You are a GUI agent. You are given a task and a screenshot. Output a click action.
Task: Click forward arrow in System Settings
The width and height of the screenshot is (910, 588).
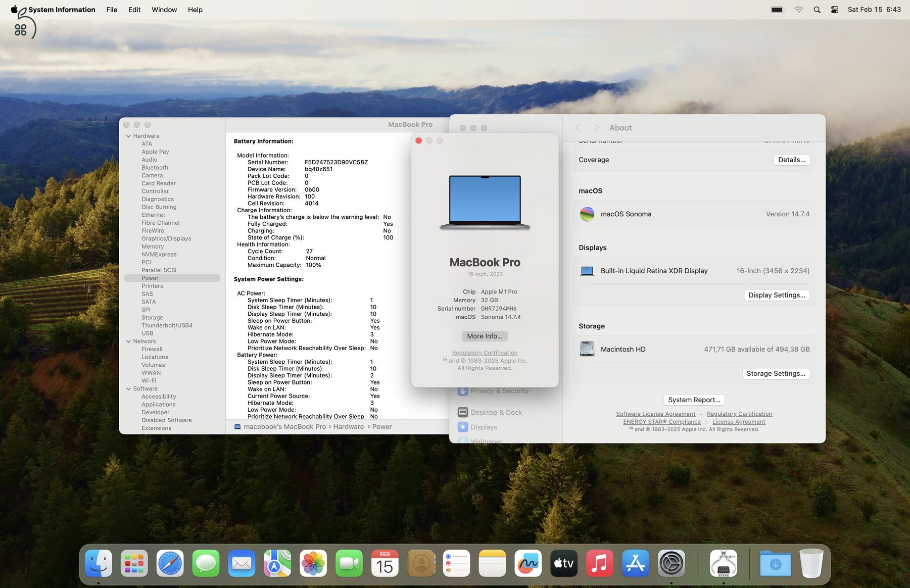[x=596, y=128]
